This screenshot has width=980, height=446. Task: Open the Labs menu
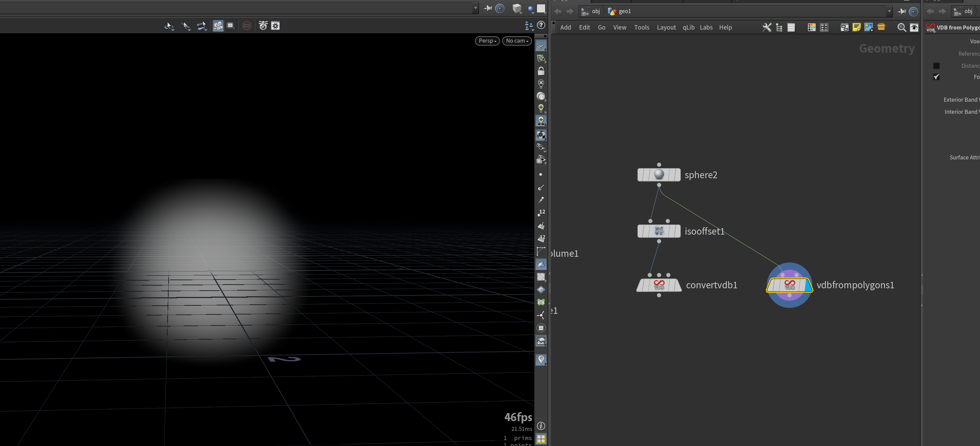coord(706,28)
